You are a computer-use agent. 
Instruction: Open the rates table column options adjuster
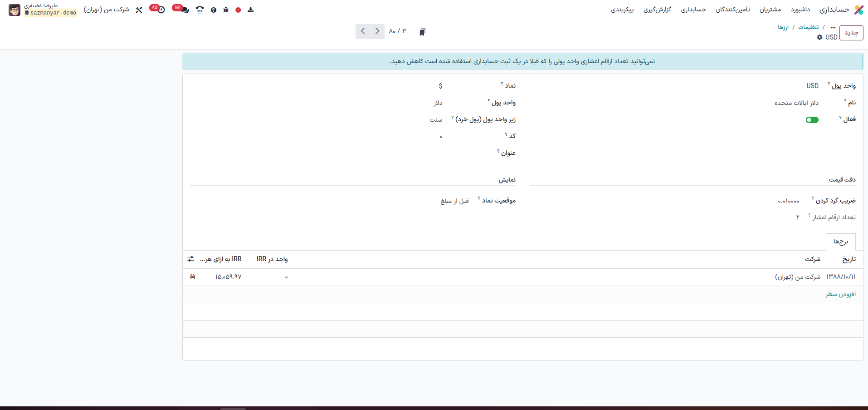pyautogui.click(x=190, y=259)
